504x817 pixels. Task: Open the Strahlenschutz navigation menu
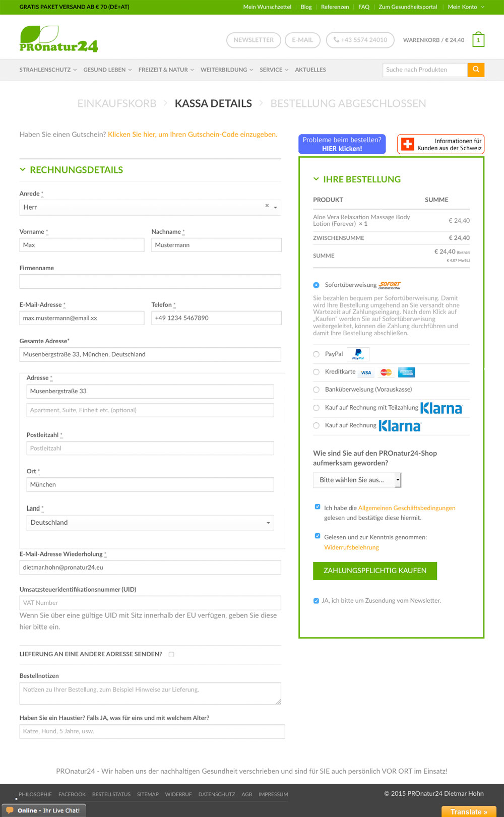point(48,70)
